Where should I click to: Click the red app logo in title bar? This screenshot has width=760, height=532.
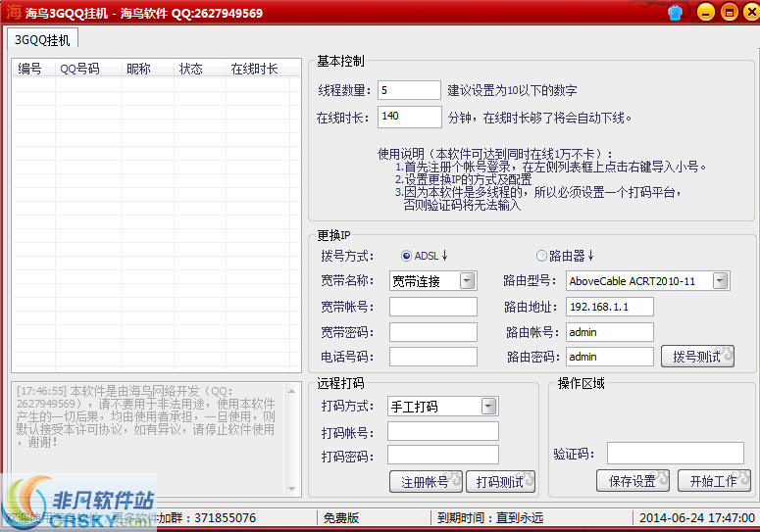(14, 12)
